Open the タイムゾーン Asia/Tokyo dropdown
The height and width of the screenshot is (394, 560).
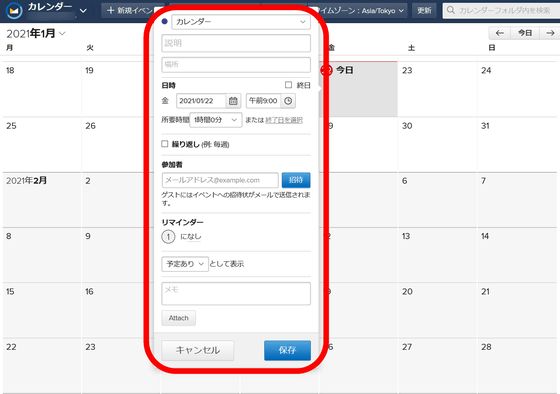click(361, 11)
